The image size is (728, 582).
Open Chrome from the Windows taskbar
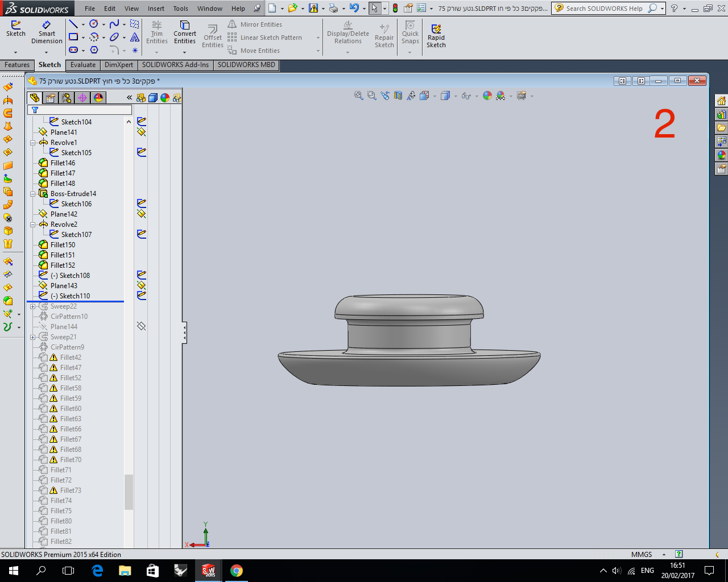point(237,571)
